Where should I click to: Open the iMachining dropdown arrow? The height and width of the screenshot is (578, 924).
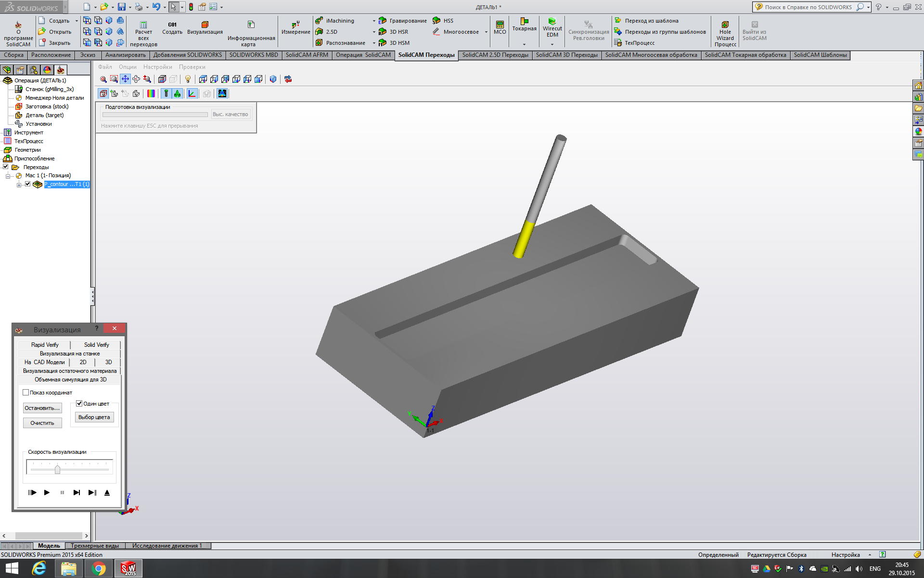pos(374,21)
